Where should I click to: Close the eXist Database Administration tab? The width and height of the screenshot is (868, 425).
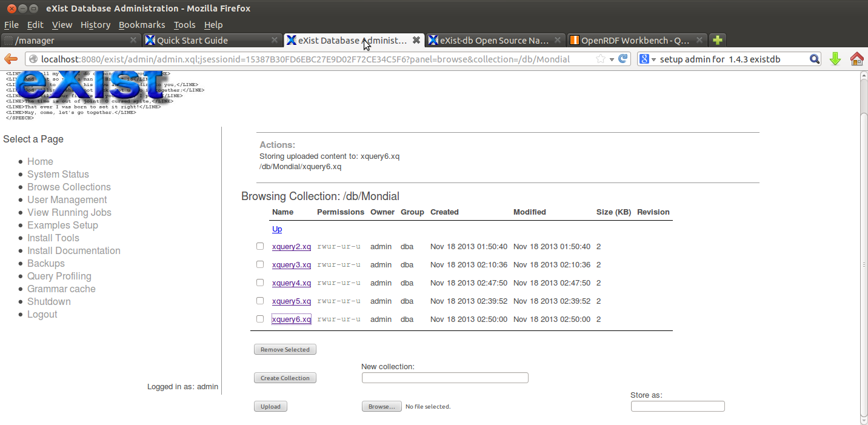click(416, 40)
